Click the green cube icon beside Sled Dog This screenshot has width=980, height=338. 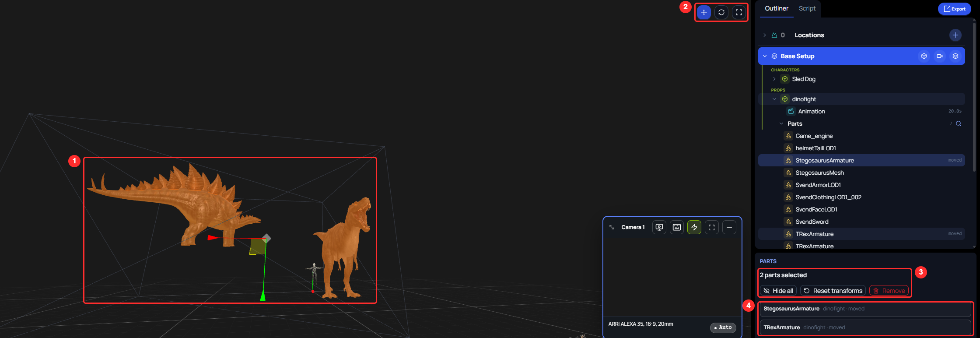click(785, 79)
